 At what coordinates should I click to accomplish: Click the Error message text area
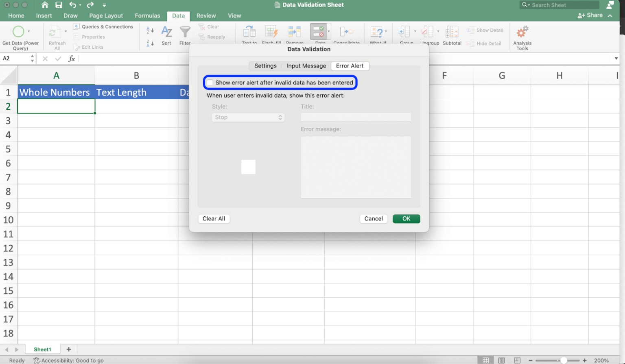356,167
